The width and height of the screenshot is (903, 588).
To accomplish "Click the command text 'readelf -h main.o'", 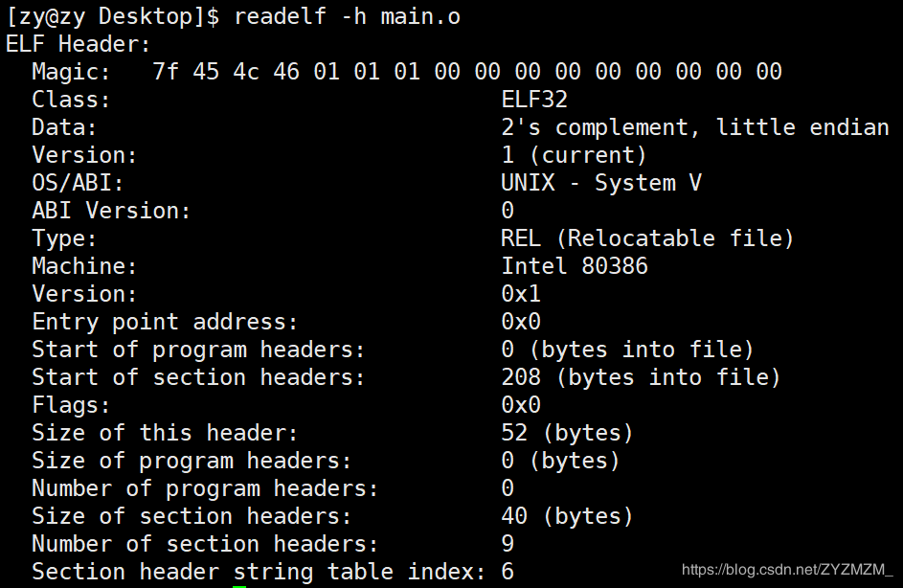I will pos(348,16).
